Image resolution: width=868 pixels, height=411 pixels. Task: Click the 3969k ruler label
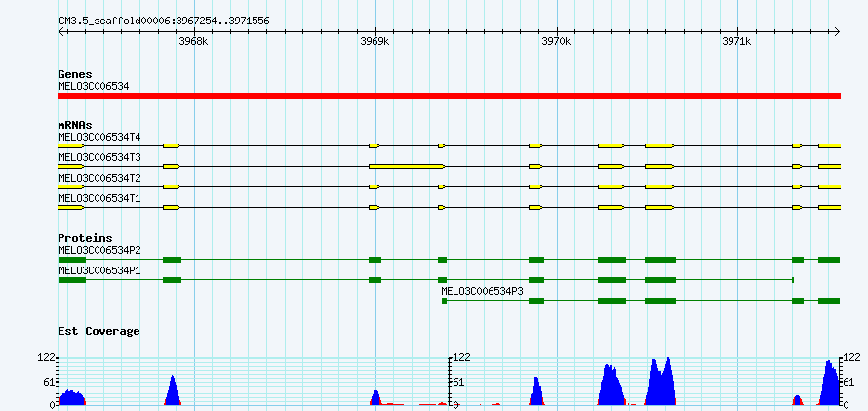pos(375,42)
